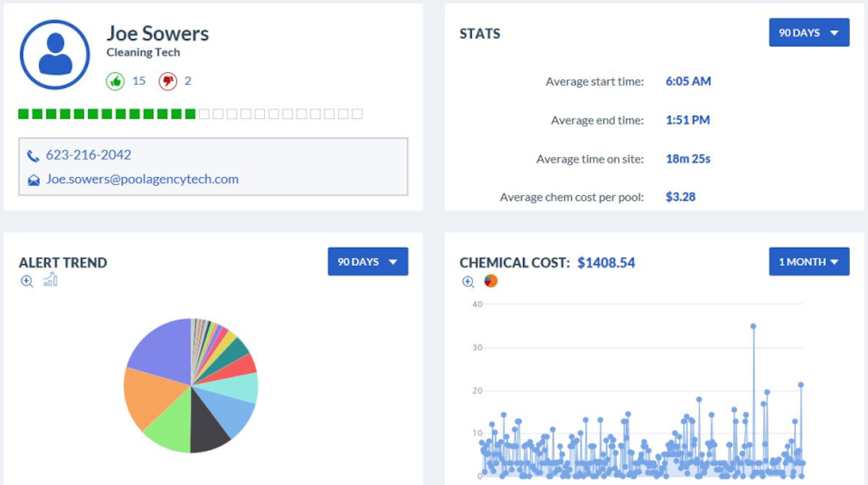Click the $1408.54 chemical cost total

click(606, 262)
